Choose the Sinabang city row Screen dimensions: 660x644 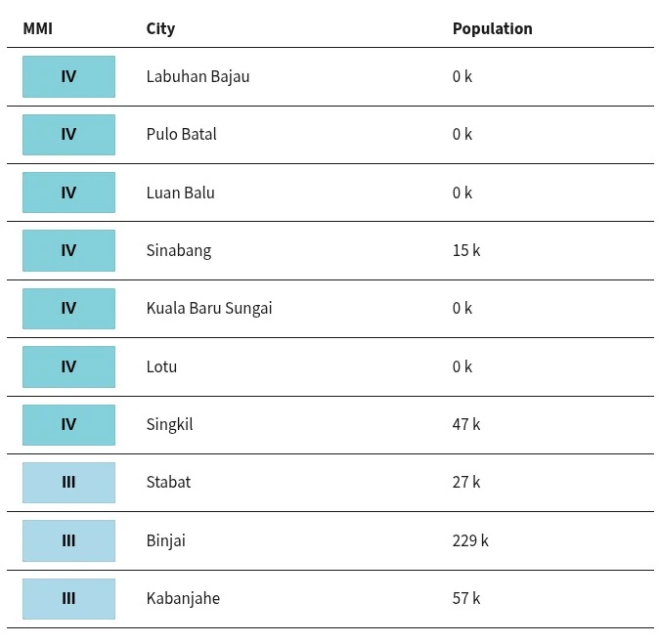pos(330,251)
